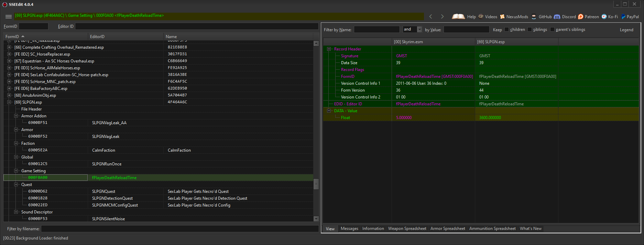Click the [69] SLPGN.esp column header
Image resolution: width=644 pixels, height=245 pixels.
point(516,42)
